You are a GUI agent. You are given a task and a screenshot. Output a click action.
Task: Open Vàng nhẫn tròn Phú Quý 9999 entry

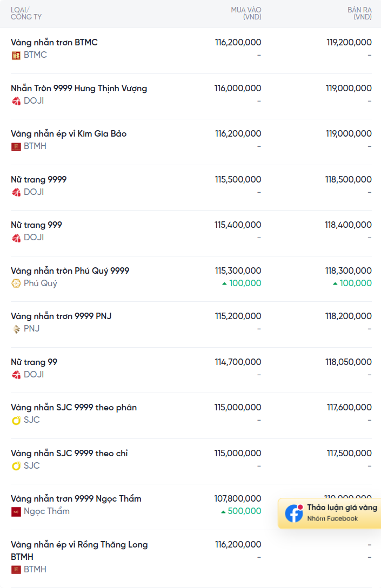(70, 271)
